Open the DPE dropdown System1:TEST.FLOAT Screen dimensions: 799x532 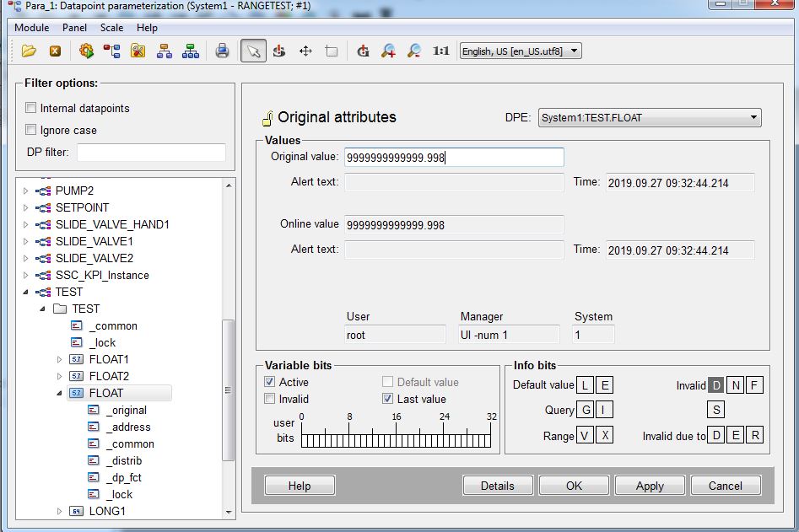pos(650,118)
